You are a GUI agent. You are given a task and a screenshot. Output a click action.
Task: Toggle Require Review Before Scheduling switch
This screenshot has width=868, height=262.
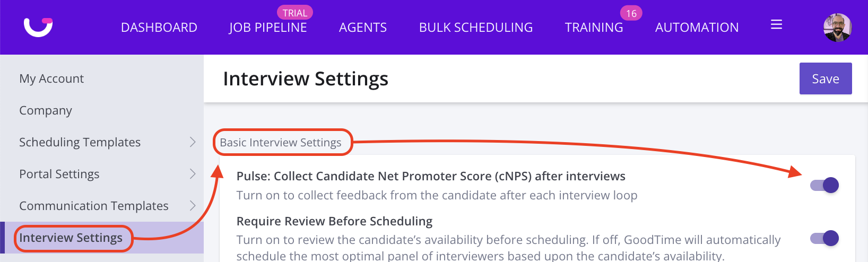pyautogui.click(x=824, y=238)
